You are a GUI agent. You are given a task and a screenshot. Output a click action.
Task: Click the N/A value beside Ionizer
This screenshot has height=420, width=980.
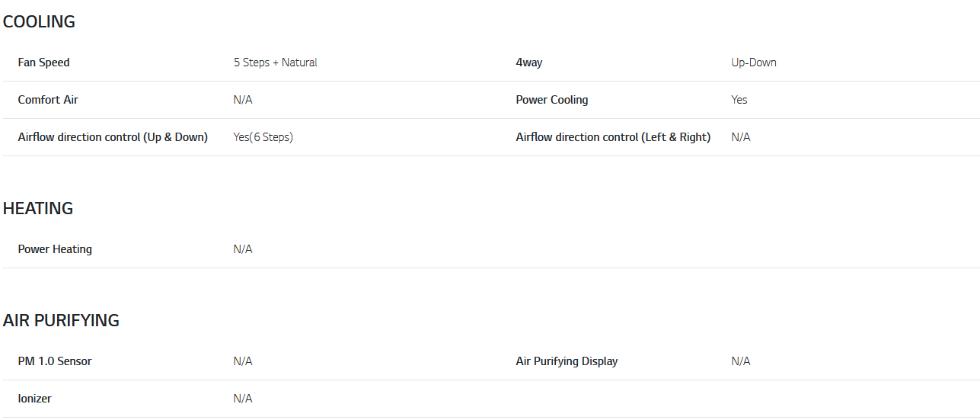(x=243, y=399)
